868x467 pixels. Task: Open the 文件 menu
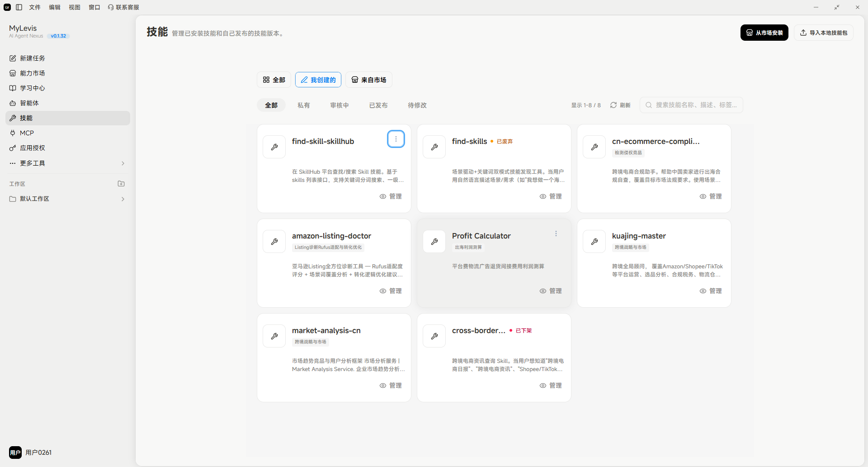35,7
